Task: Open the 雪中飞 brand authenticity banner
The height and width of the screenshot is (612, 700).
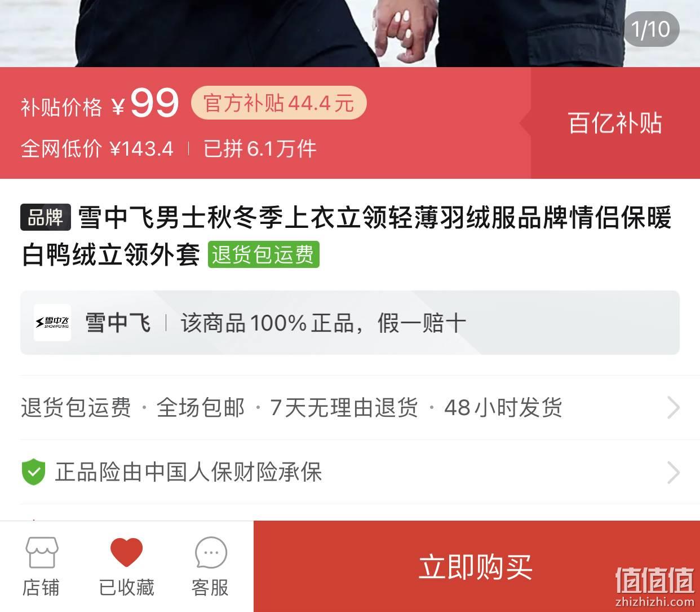Action: tap(350, 323)
